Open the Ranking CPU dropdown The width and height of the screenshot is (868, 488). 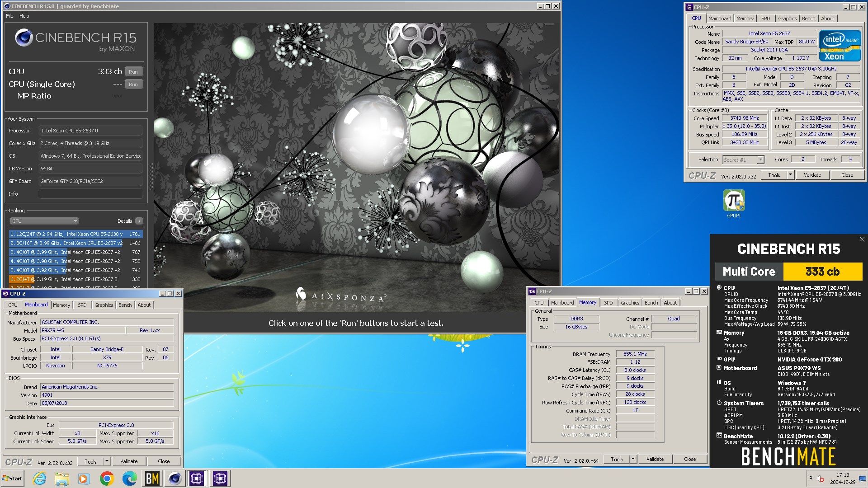click(x=44, y=221)
